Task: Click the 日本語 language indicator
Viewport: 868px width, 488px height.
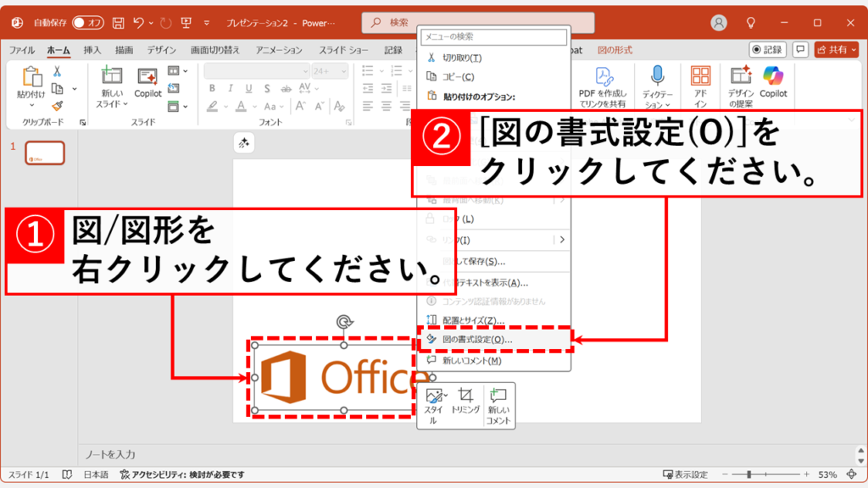Action: (96, 474)
